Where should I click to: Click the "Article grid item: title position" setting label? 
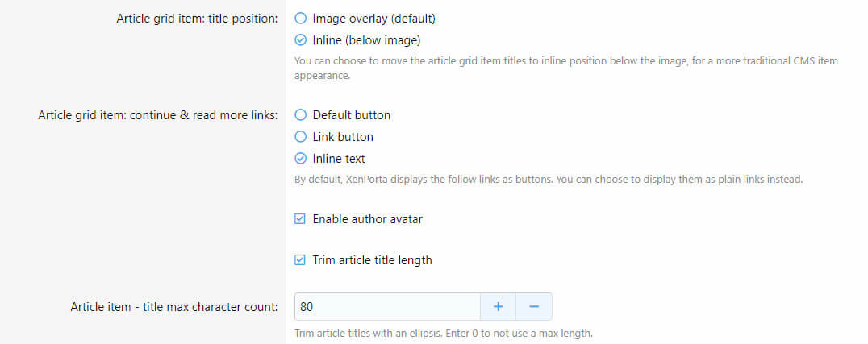(197, 19)
